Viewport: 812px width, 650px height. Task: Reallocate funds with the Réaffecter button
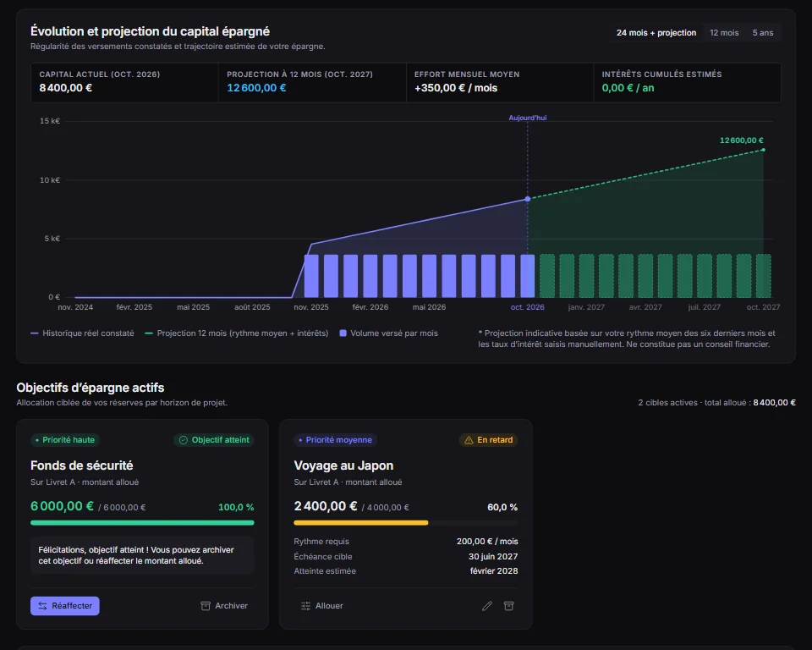pyautogui.click(x=65, y=605)
